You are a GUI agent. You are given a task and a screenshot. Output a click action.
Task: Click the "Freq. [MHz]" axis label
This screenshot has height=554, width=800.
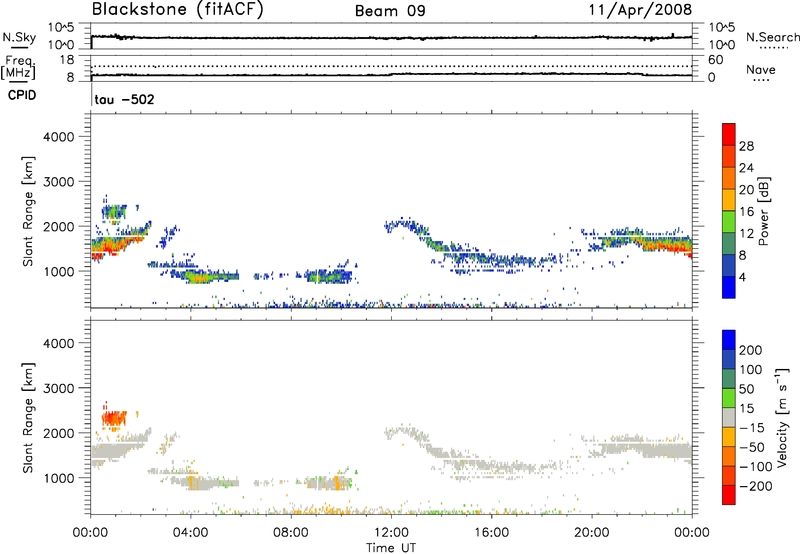(x=18, y=68)
